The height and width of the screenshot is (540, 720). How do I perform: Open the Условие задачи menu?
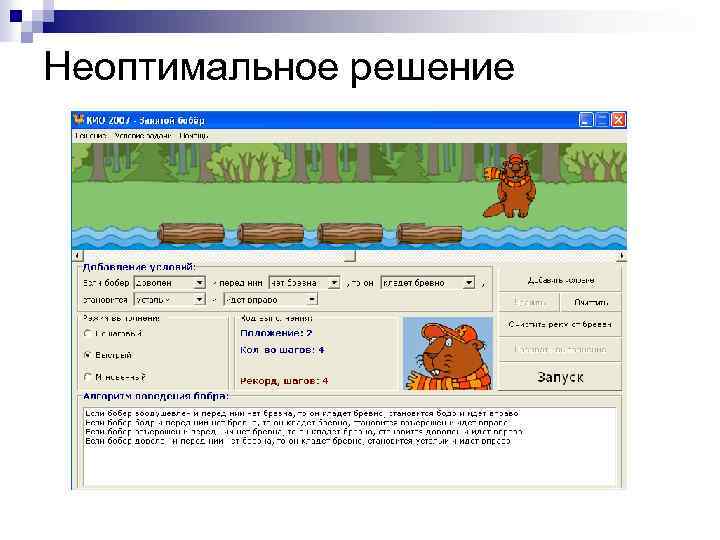[143, 136]
